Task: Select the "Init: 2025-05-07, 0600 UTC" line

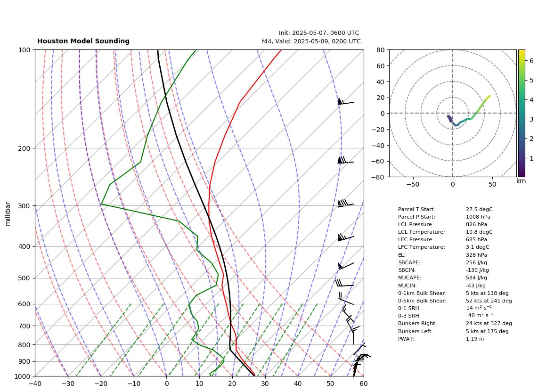Action: 319,33
